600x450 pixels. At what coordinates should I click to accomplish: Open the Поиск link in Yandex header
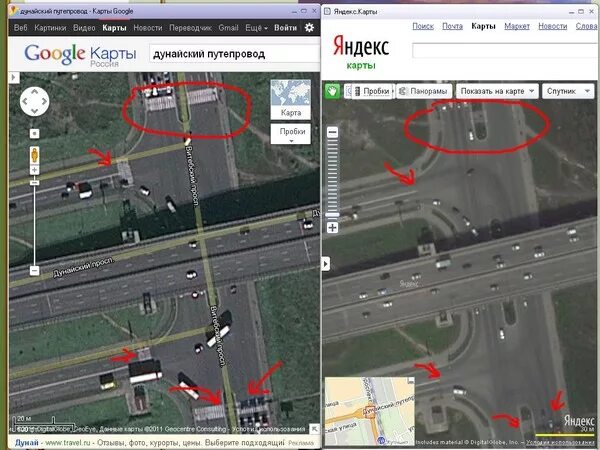[423, 26]
